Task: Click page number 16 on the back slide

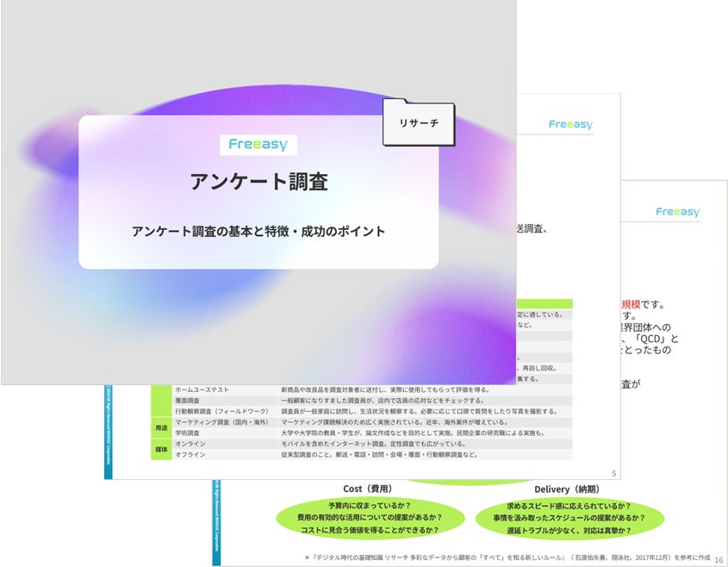Action: (x=719, y=560)
